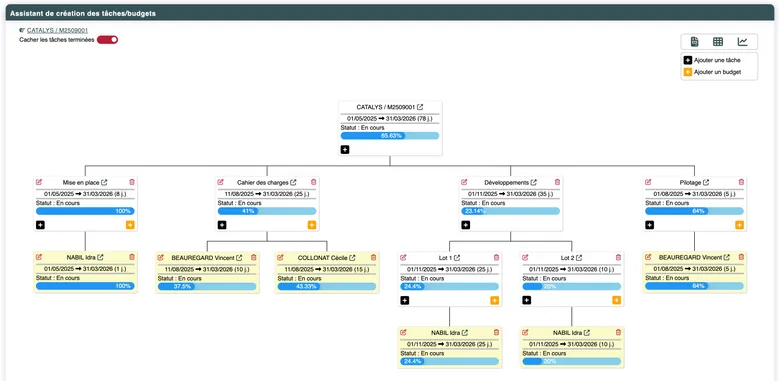Screen dimensions: 780x381
Task: Click 'Ajouter un budget' button
Action: coord(712,72)
